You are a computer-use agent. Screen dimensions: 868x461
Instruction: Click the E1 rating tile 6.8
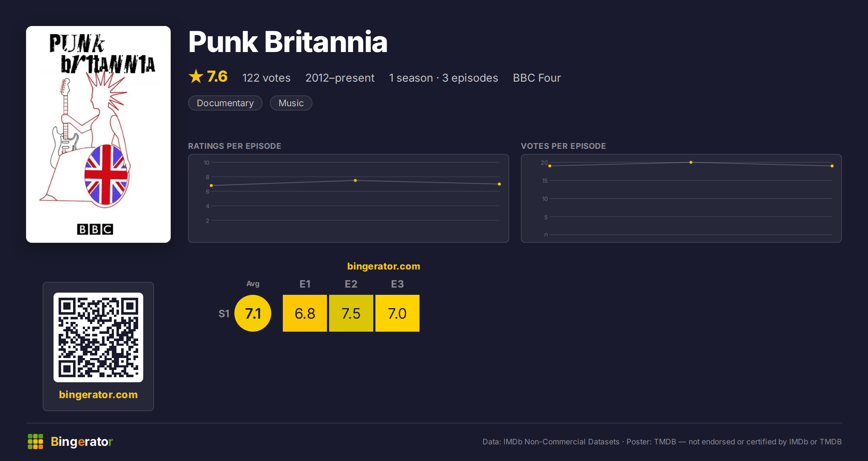point(305,313)
